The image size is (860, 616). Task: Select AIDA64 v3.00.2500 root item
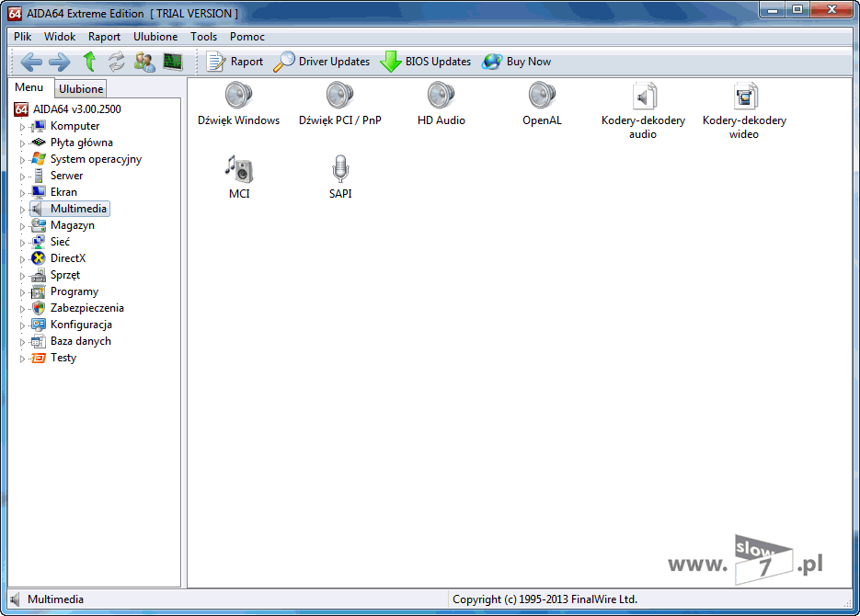point(67,109)
